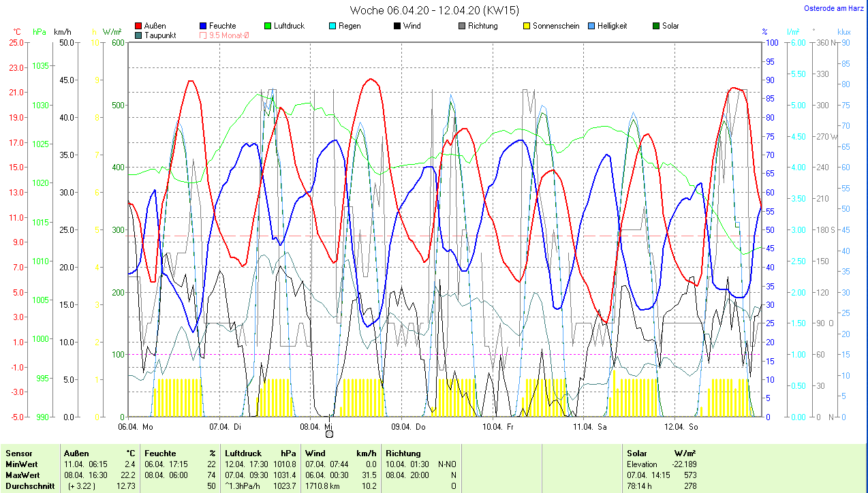This screenshot has width=868, height=493.
Task: Select the 06.04. Mo date label
Action: [x=136, y=427]
